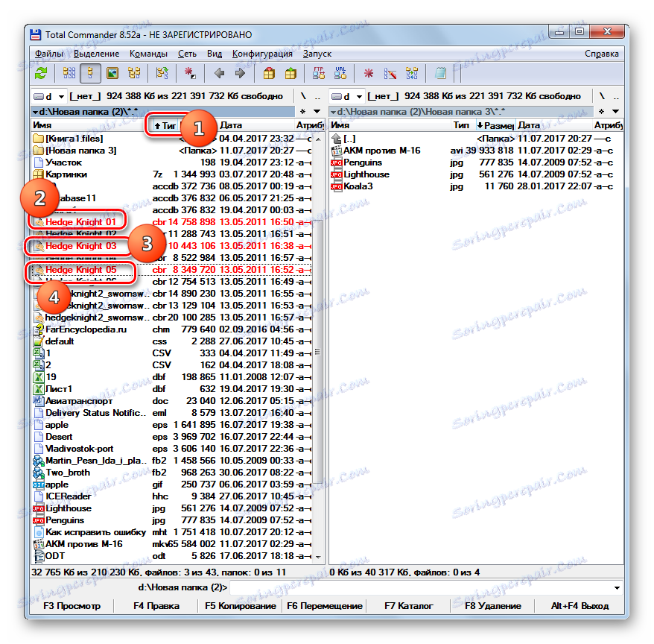Open left panel drive d dropdown

pyautogui.click(x=49, y=96)
